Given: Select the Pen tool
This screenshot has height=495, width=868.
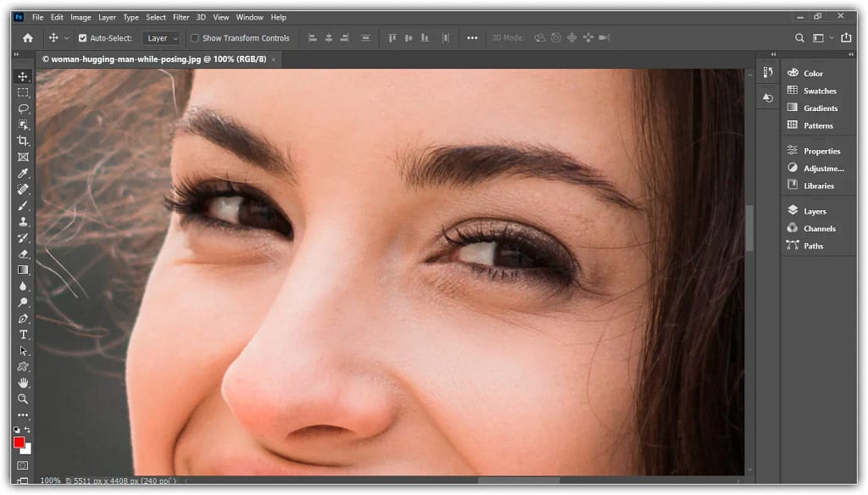Looking at the screenshot, I should click(23, 318).
